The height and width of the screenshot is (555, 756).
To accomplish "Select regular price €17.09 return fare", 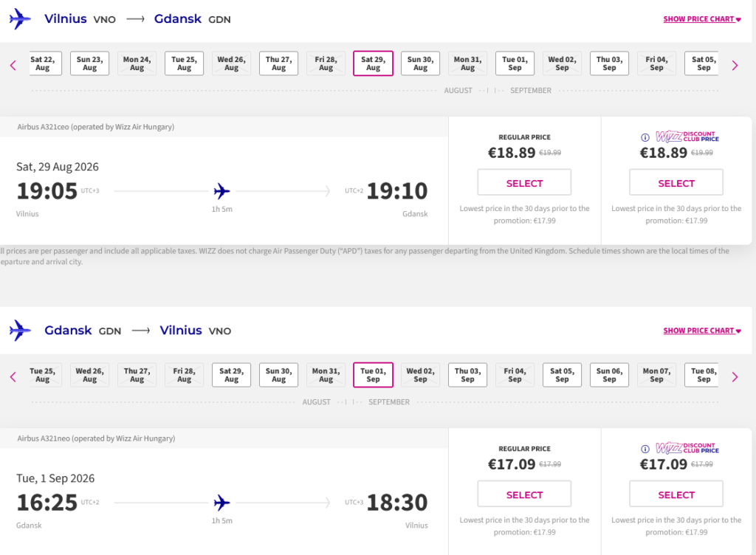I will pyautogui.click(x=524, y=494).
